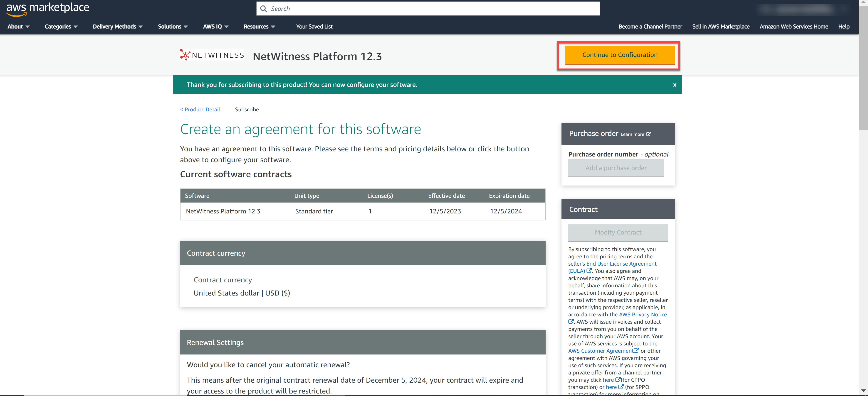The image size is (868, 396).
Task: Click Continue to Configuration button
Action: pos(619,55)
